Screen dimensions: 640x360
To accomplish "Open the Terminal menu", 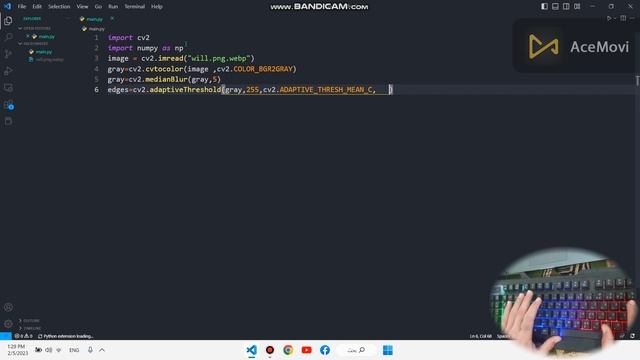I will [134, 7].
